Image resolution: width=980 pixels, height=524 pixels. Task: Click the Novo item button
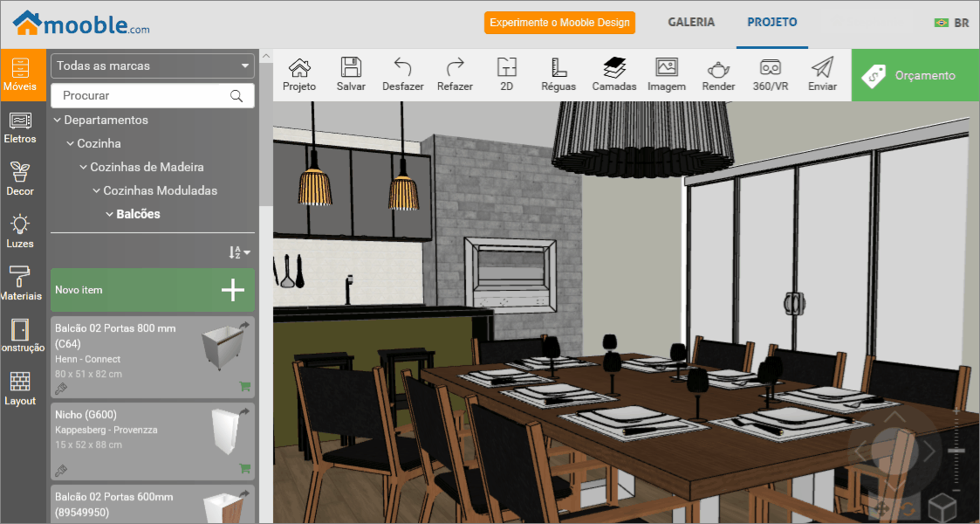(x=153, y=290)
